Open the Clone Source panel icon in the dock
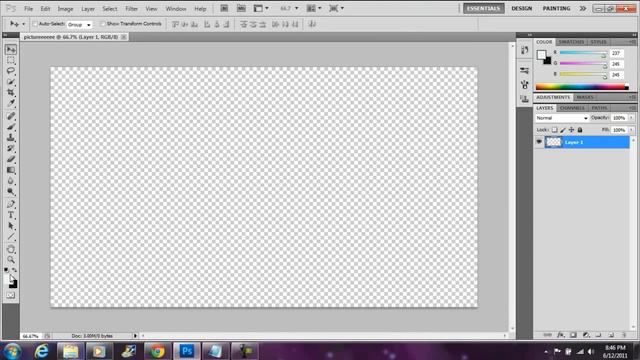640x360 pixels. coord(524,98)
